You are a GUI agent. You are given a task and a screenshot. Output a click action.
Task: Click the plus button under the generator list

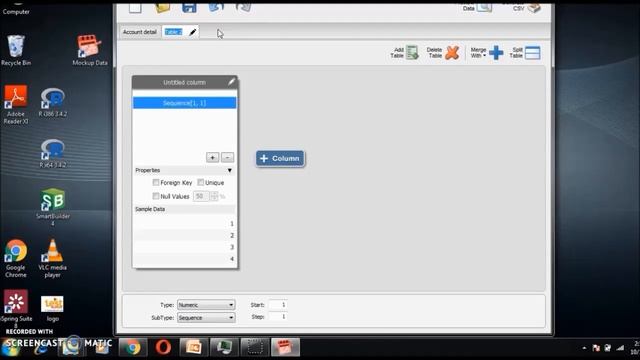coord(212,157)
